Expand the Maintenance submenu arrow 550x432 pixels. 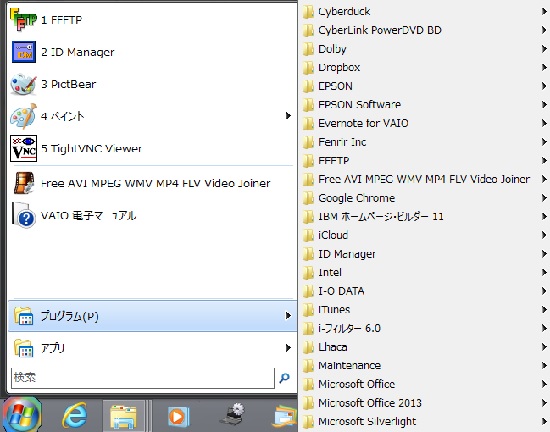[544, 365]
